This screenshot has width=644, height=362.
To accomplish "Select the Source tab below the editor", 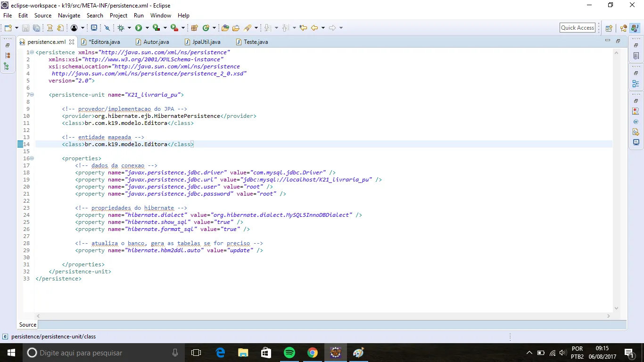I will [28, 325].
